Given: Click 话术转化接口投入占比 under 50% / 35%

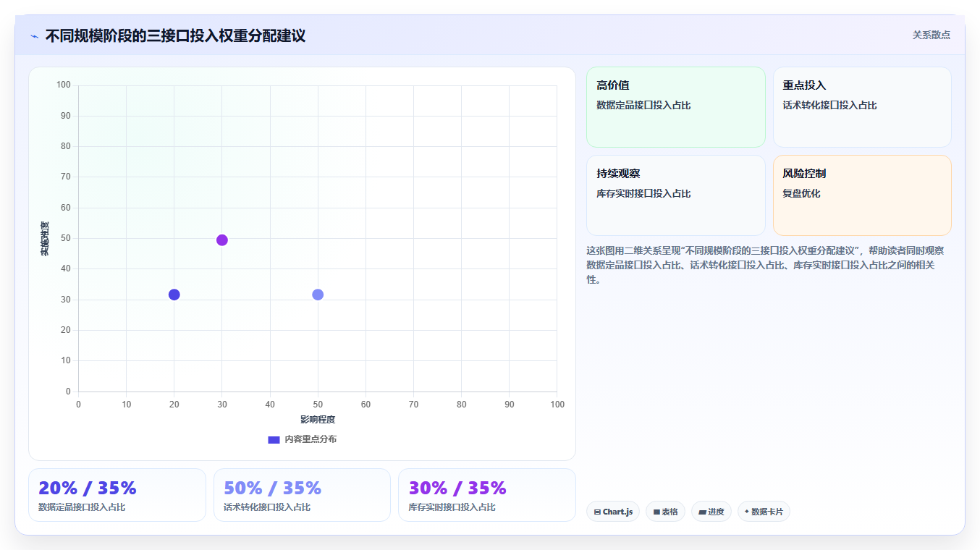Looking at the screenshot, I should tap(267, 507).
